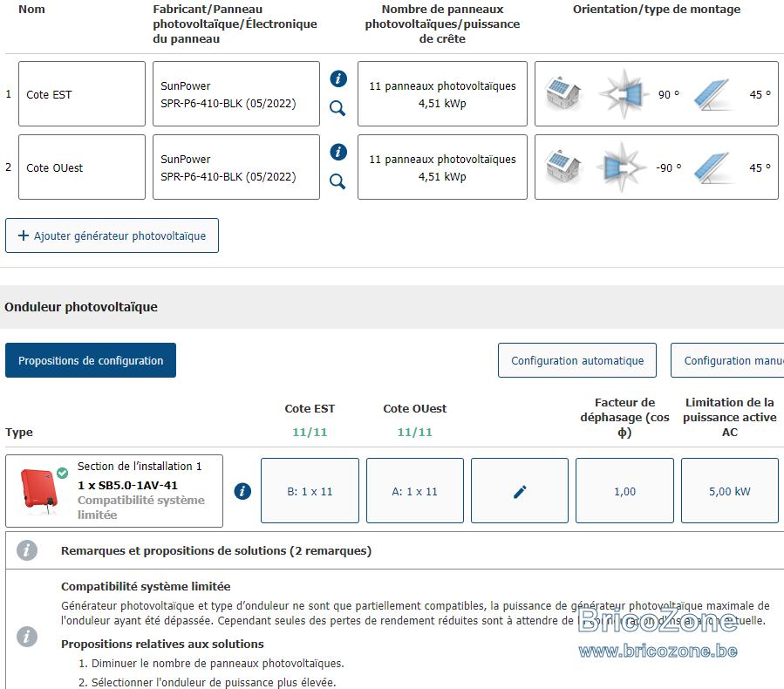Click tilted panel icon for Cote OUest
The width and height of the screenshot is (784, 689).
[713, 167]
